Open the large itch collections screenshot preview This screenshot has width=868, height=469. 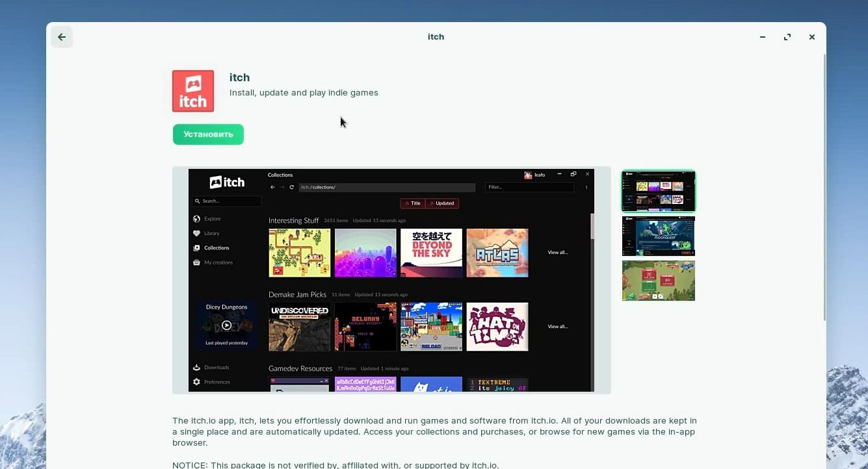click(391, 280)
